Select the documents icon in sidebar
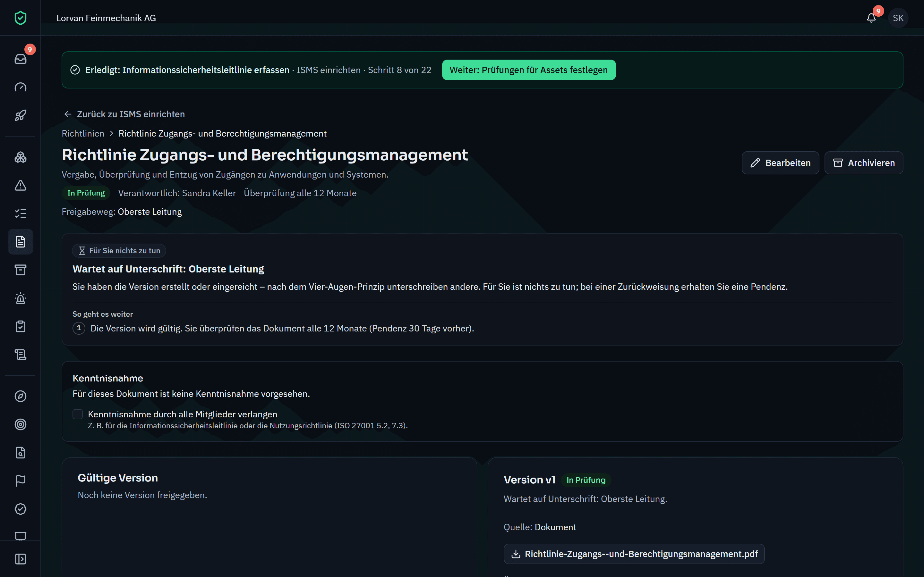This screenshot has width=924, height=577. (20, 242)
